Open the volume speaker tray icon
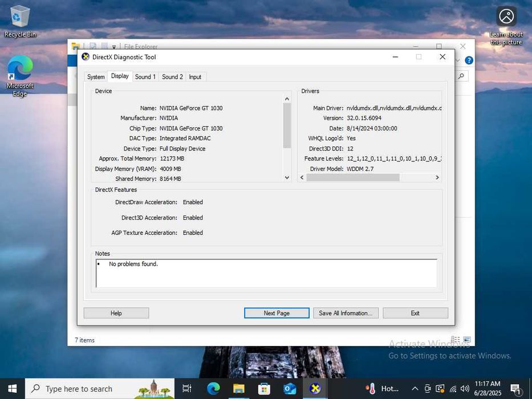The height and width of the screenshot is (399, 532). 465,389
